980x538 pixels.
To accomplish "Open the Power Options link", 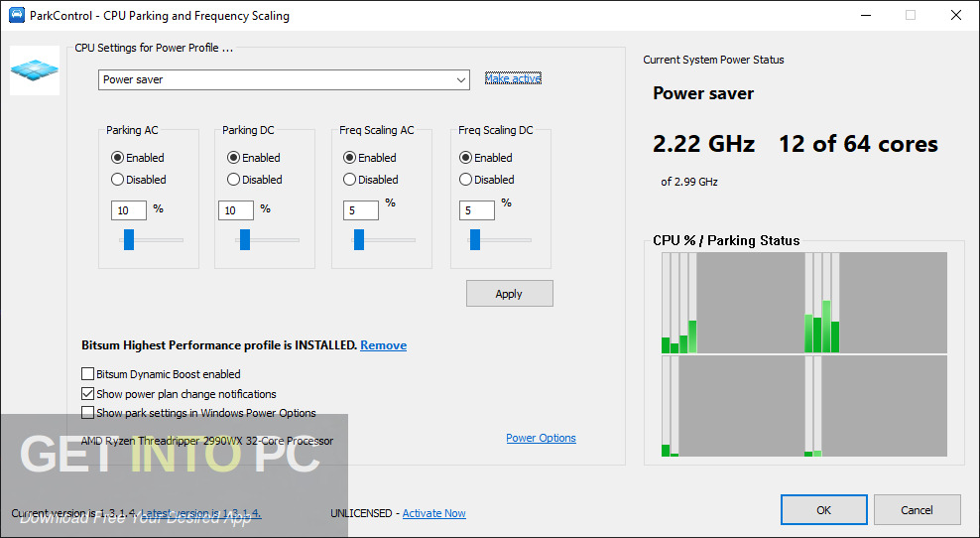I will tap(541, 438).
